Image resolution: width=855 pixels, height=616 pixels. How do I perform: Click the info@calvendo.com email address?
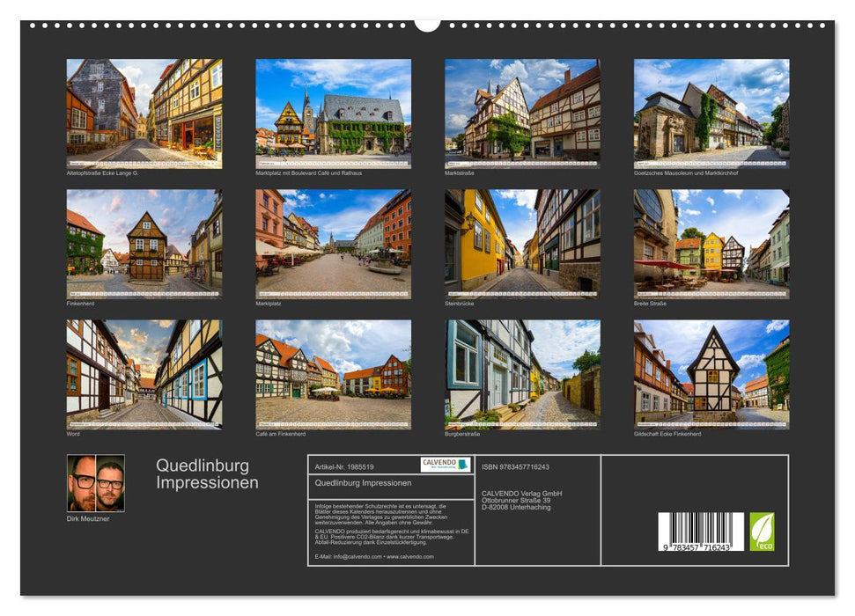pos(357,557)
